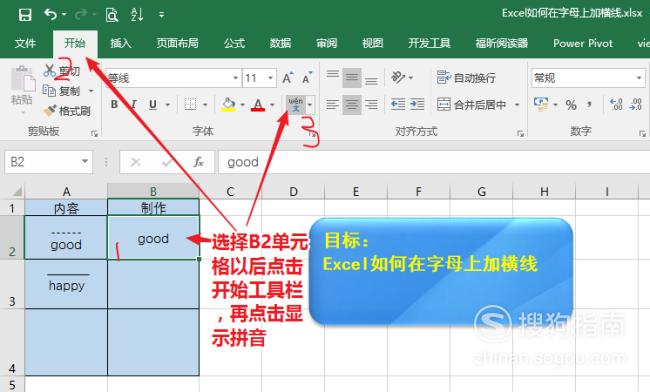Open the Undo history dropdown arrow
The width and height of the screenshot is (650, 392).
click(64, 15)
